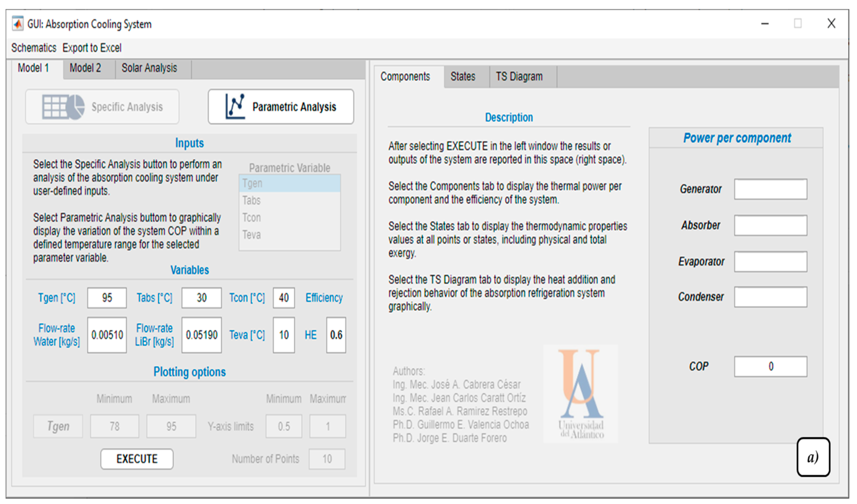Click the COP output field

770,366
